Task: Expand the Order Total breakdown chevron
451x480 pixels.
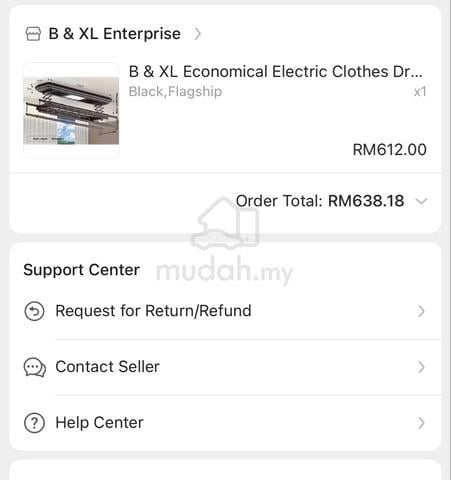Action: click(x=421, y=201)
